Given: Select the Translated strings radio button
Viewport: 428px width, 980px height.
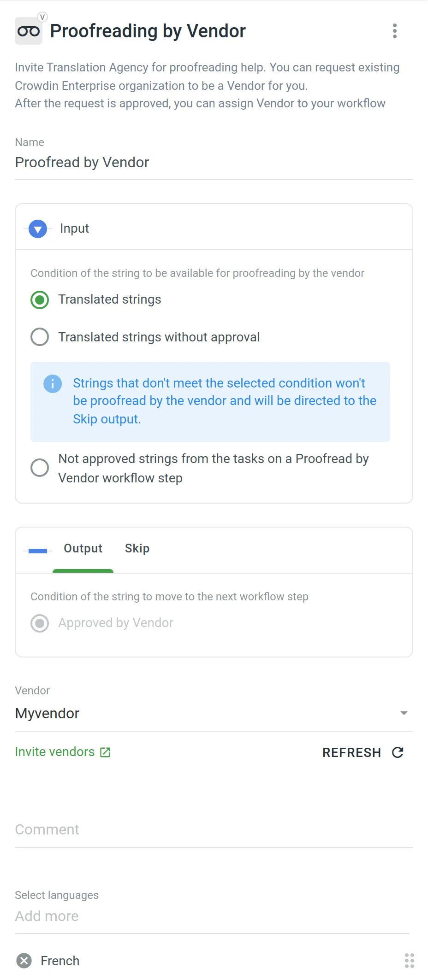Looking at the screenshot, I should [40, 299].
